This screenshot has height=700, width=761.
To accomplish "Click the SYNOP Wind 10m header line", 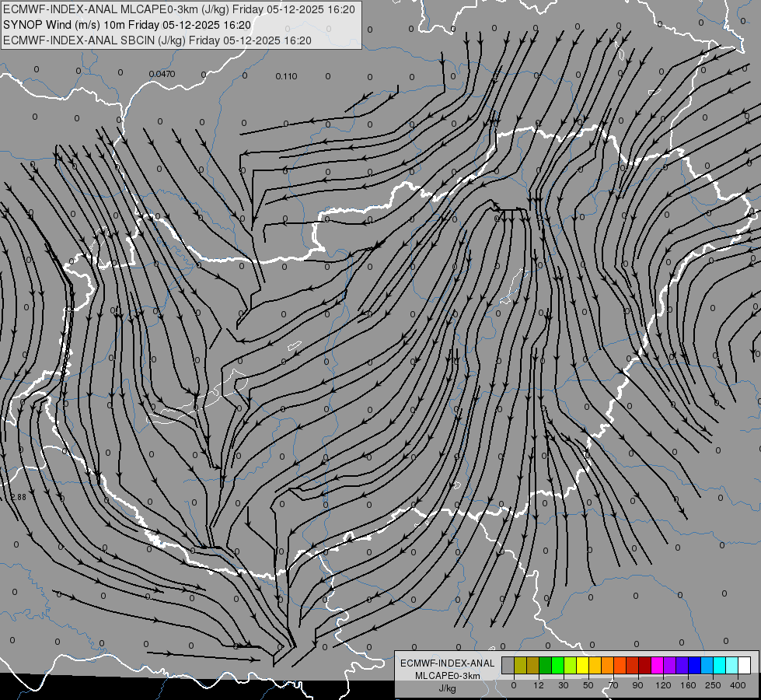I will coord(127,25).
